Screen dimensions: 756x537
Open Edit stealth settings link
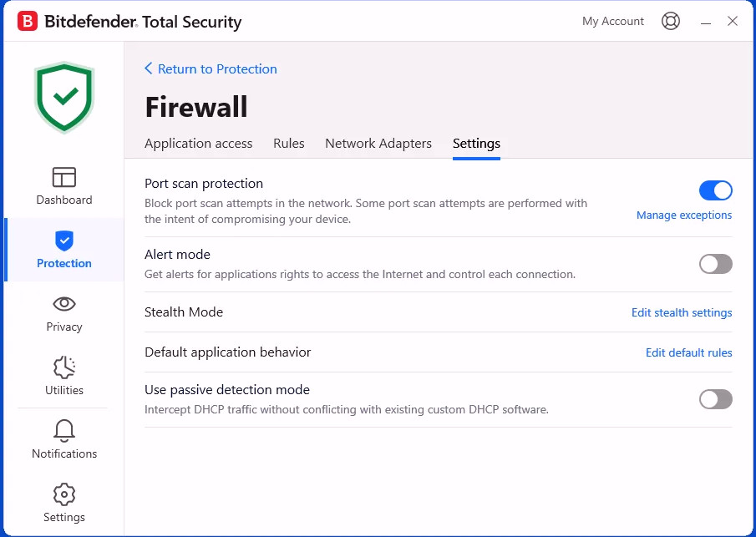[682, 312]
